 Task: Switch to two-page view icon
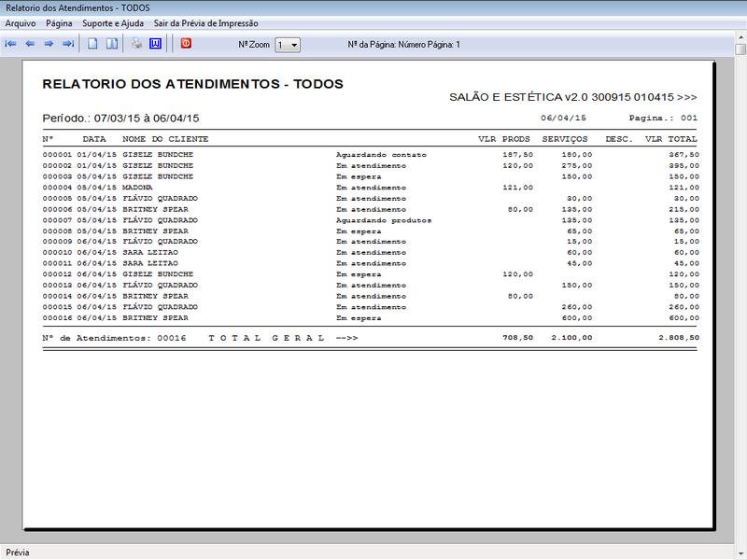tap(111, 44)
